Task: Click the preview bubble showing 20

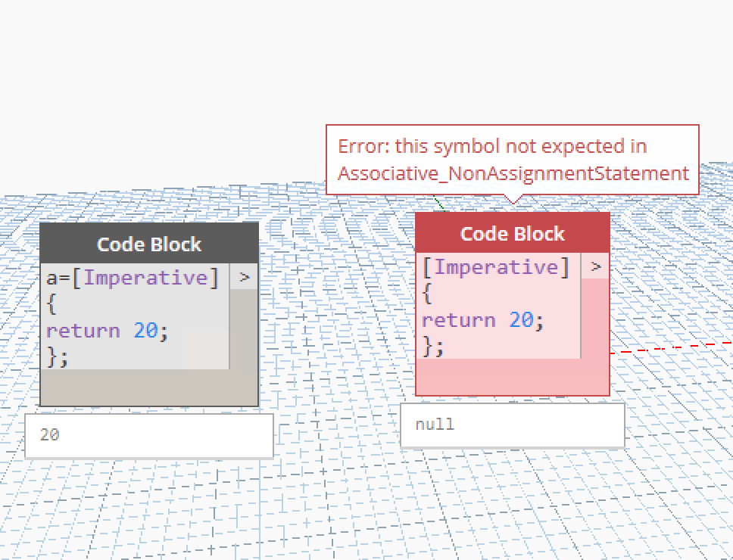Action: (148, 435)
